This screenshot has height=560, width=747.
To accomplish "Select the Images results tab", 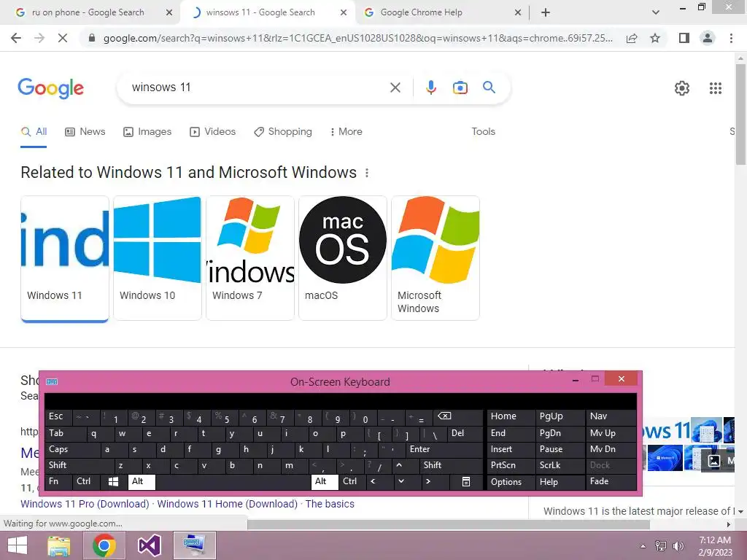I will 147,132.
